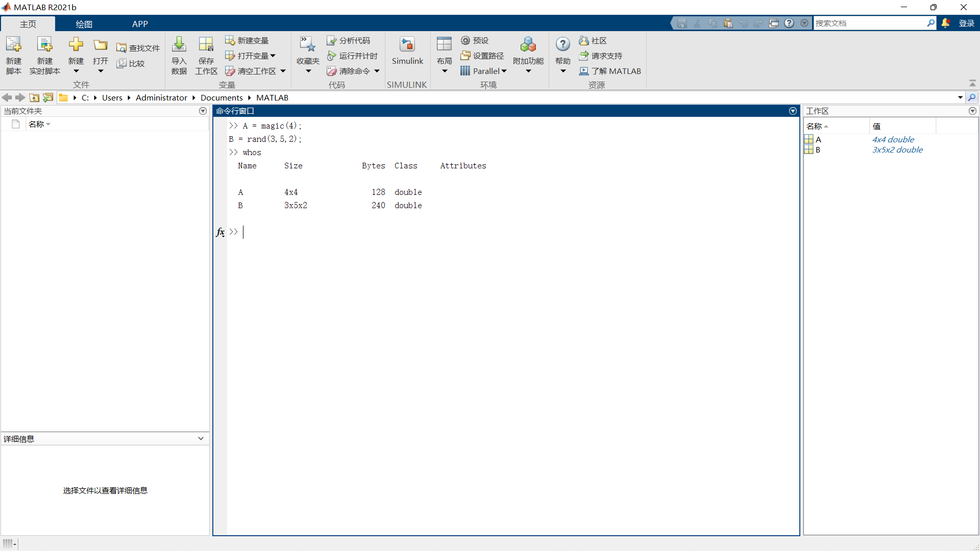Click the address bar search icon
This screenshot has height=551, width=980.
point(972,97)
